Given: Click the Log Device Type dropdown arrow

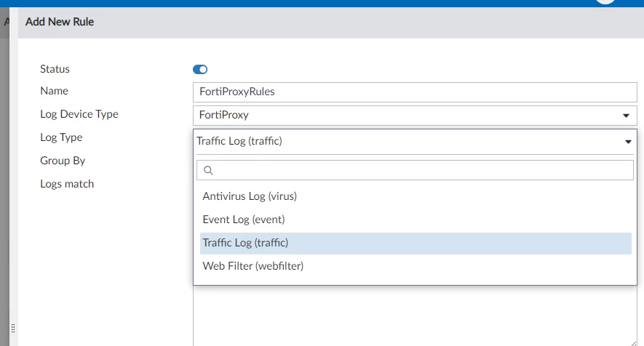Looking at the screenshot, I should pos(626,116).
